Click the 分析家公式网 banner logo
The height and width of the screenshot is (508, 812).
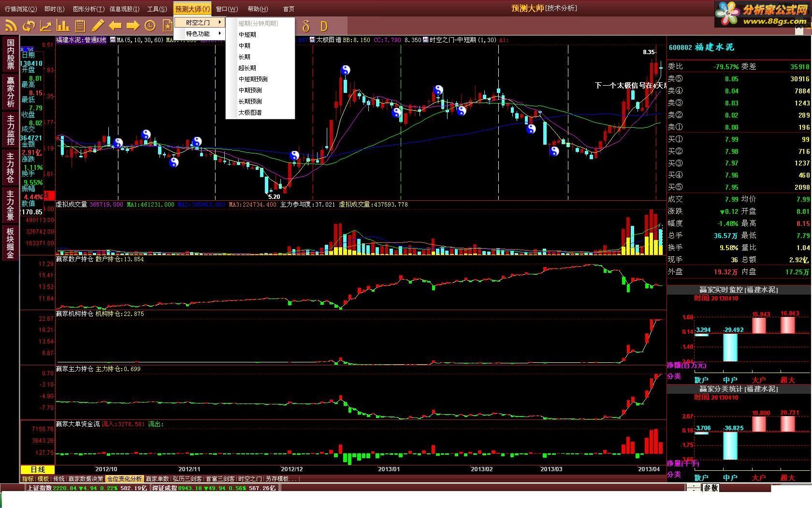point(762,15)
